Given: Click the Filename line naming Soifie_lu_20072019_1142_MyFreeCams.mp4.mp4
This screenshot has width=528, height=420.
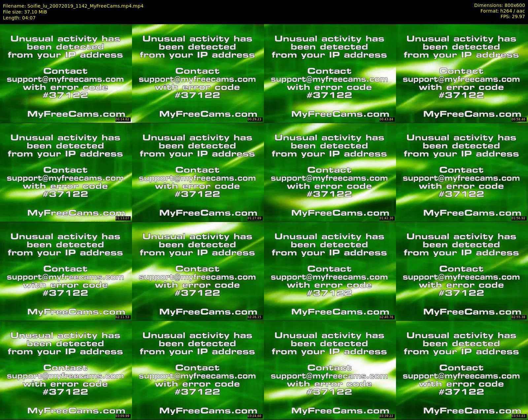Looking at the screenshot, I should tap(73, 6).
